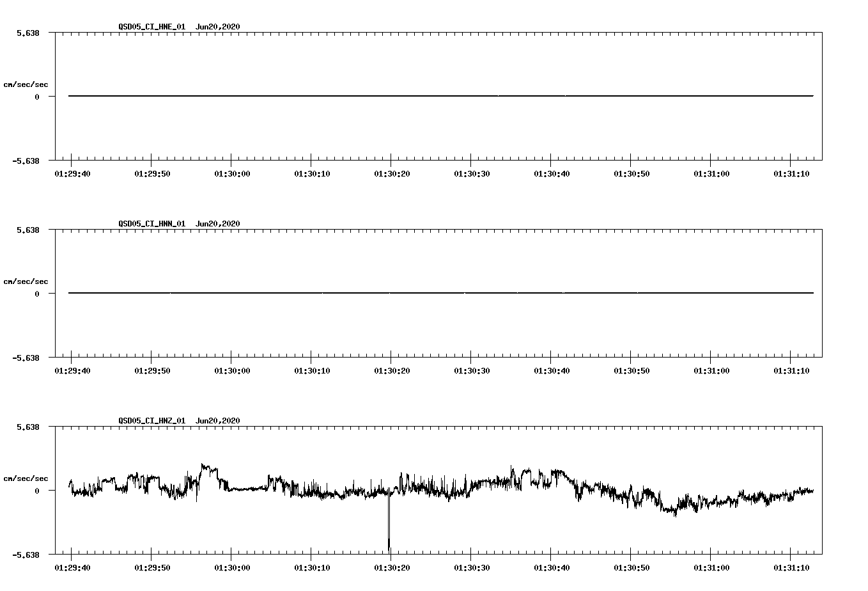Image resolution: width=868 pixels, height=591 pixels.
Task: Click the 01:30:20 time label under HNE plot
Action: pyautogui.click(x=391, y=173)
